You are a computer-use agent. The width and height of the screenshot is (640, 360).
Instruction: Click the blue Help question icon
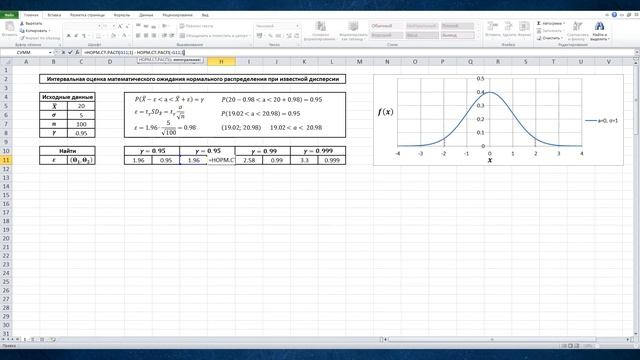click(614, 15)
